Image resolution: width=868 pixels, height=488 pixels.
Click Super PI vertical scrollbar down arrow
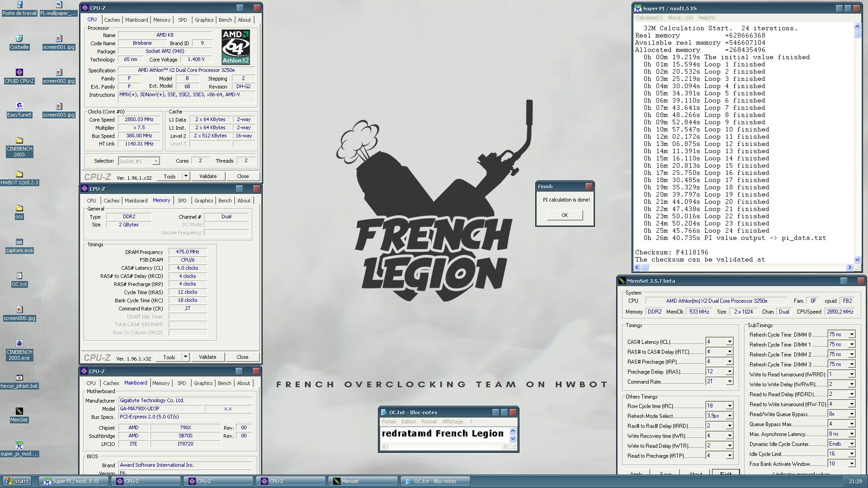[x=857, y=259]
